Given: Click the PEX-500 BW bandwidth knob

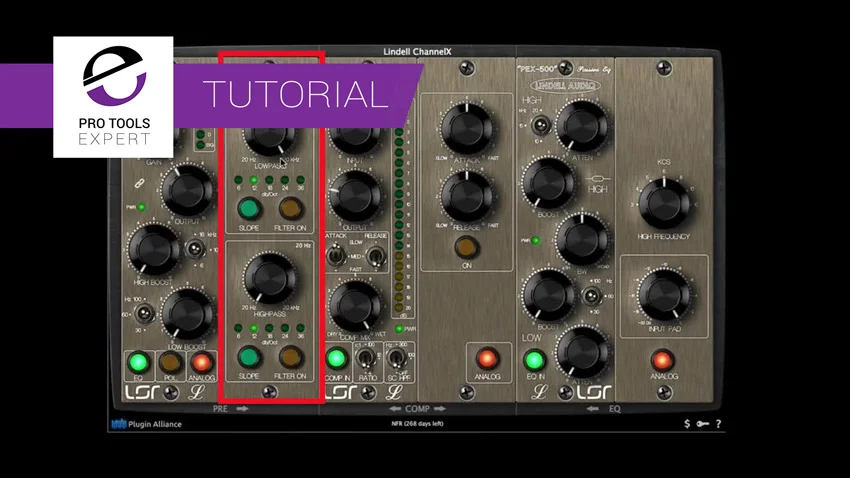Looking at the screenshot, I should 582,240.
